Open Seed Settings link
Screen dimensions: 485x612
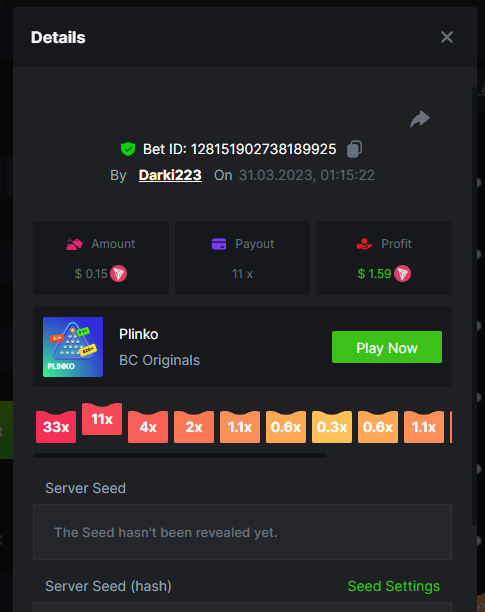393,586
